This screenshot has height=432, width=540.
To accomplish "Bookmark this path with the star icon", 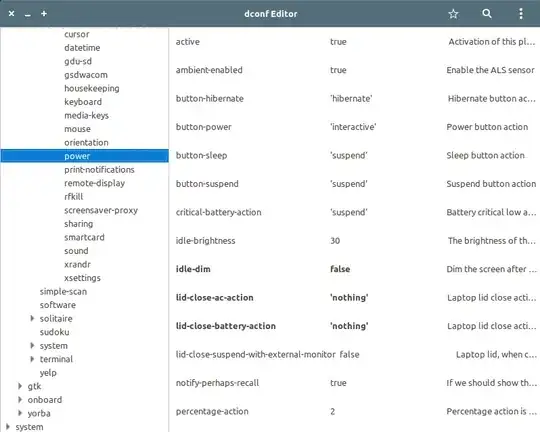I will pos(453,14).
